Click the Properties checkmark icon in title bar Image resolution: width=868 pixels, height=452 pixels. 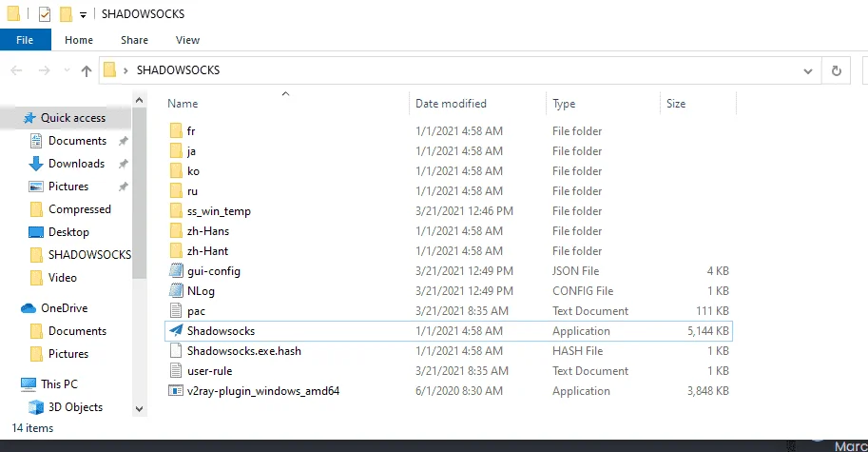pos(45,14)
